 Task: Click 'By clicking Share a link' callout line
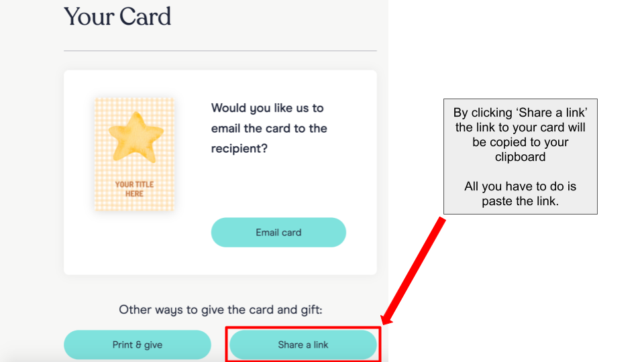click(x=521, y=113)
